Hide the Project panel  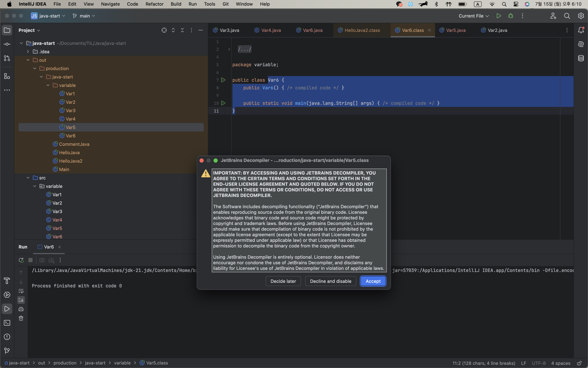coord(200,30)
